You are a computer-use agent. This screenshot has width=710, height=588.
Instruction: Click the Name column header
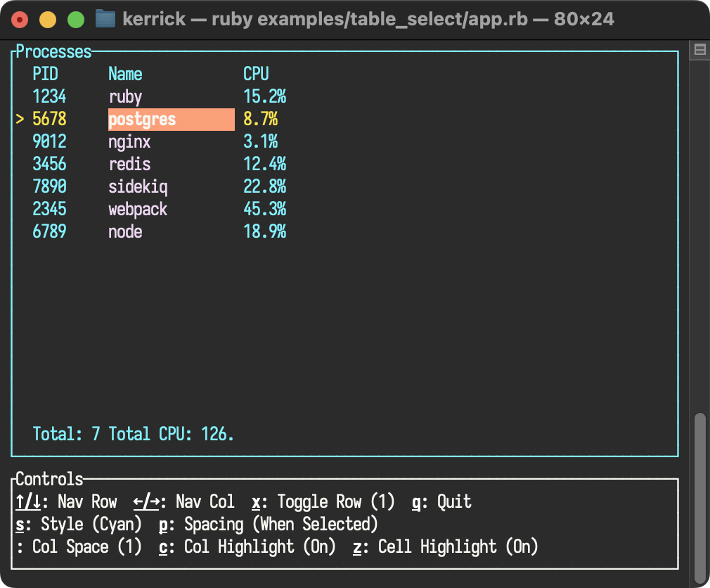pyautogui.click(x=125, y=74)
